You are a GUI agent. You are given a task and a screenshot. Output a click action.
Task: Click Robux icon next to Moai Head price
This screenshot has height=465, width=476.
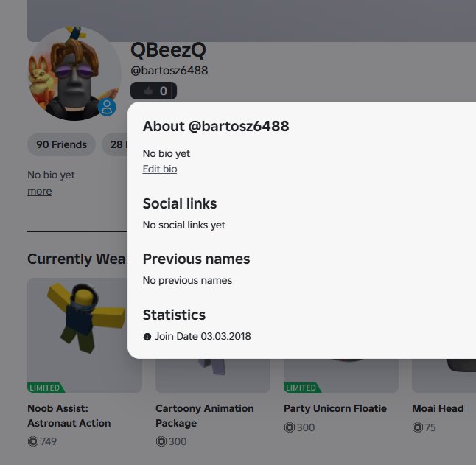[417, 427]
